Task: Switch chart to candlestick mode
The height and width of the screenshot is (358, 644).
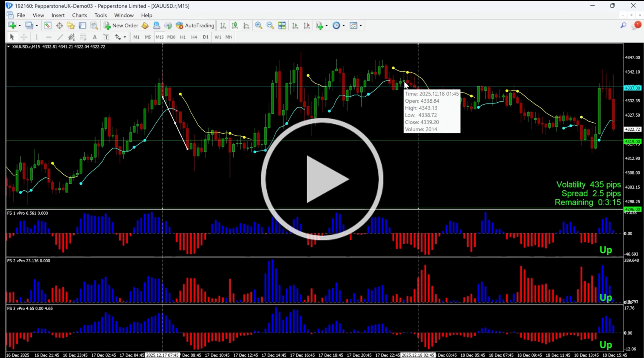Action: point(235,26)
